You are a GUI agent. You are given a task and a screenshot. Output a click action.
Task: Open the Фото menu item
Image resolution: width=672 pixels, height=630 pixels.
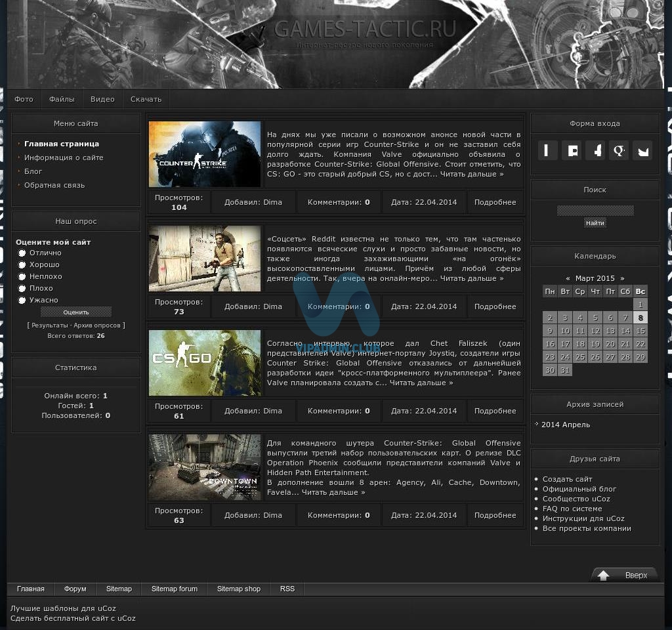(24, 99)
